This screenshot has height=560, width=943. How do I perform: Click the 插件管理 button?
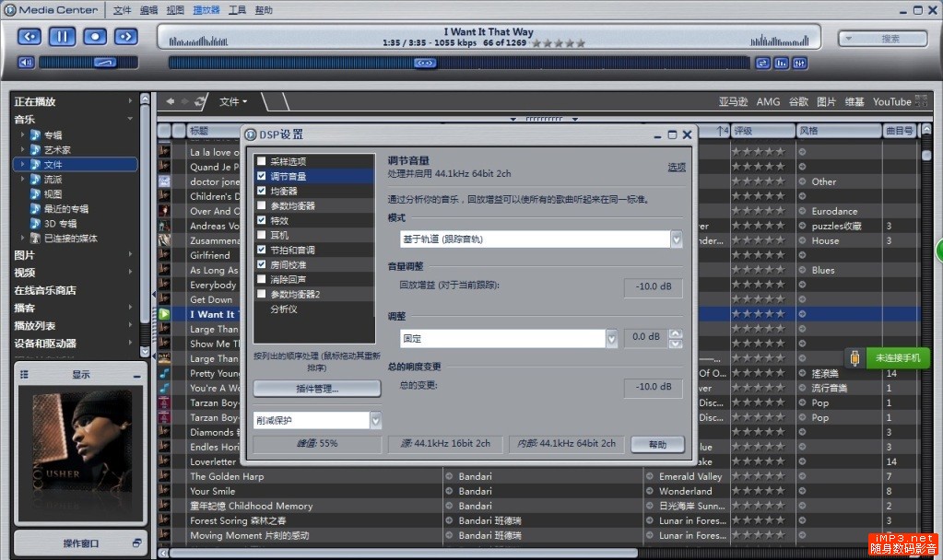pos(316,389)
